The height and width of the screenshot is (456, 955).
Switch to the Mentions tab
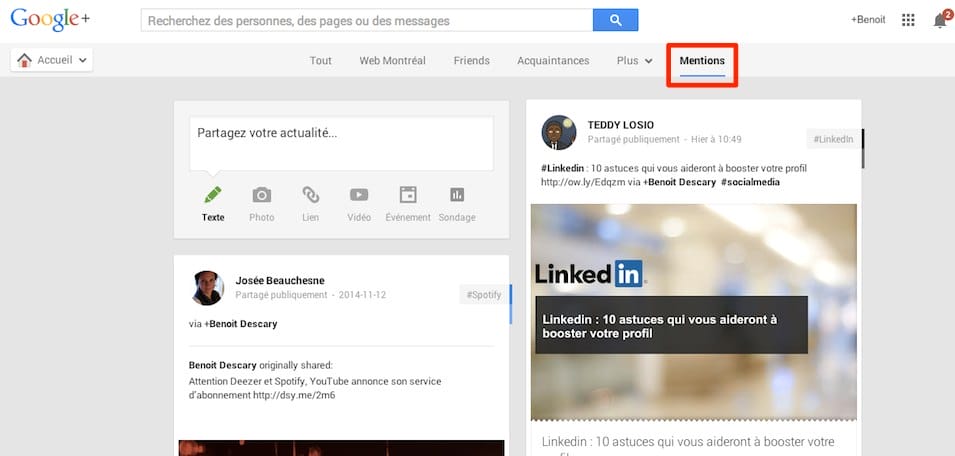pyautogui.click(x=702, y=61)
